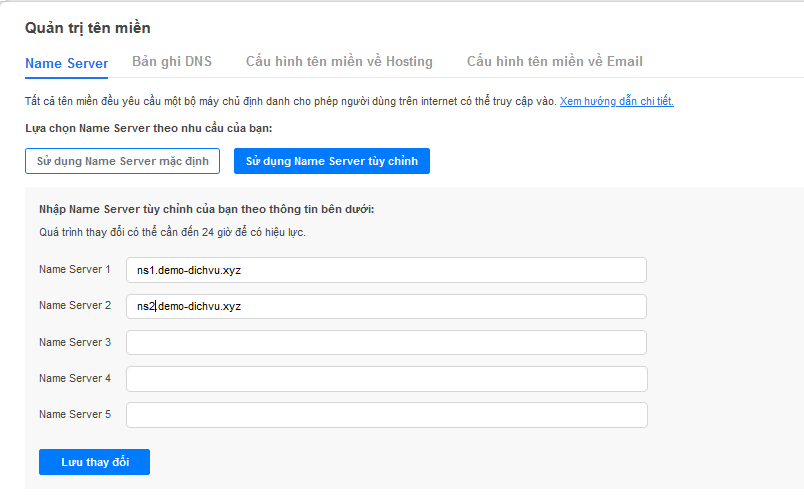This screenshot has height=499, width=804.
Task: Click the Name Server 2 input containing ns2.demo-dichvu.xyz
Action: (386, 306)
